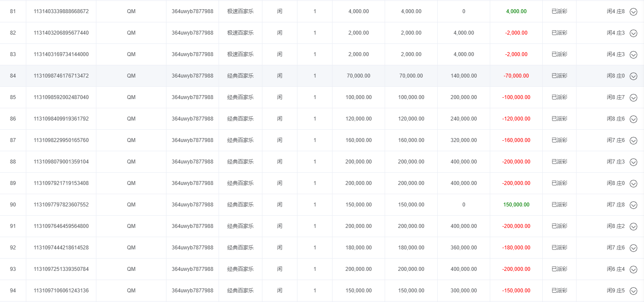Expand details for row 82
The image size is (644, 302).
(x=633, y=33)
